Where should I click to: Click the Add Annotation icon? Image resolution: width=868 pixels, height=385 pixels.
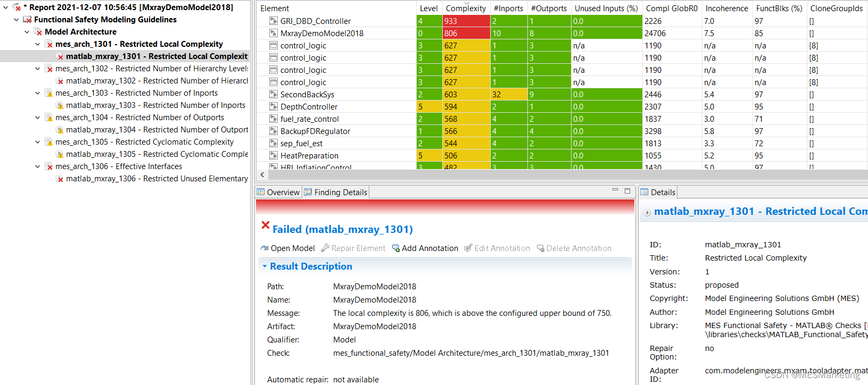coord(396,248)
